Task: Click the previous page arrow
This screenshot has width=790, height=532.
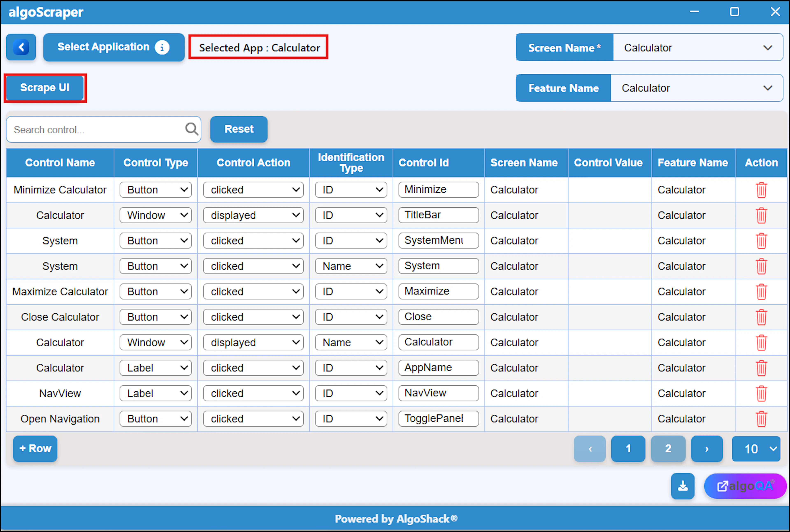Action: [590, 449]
